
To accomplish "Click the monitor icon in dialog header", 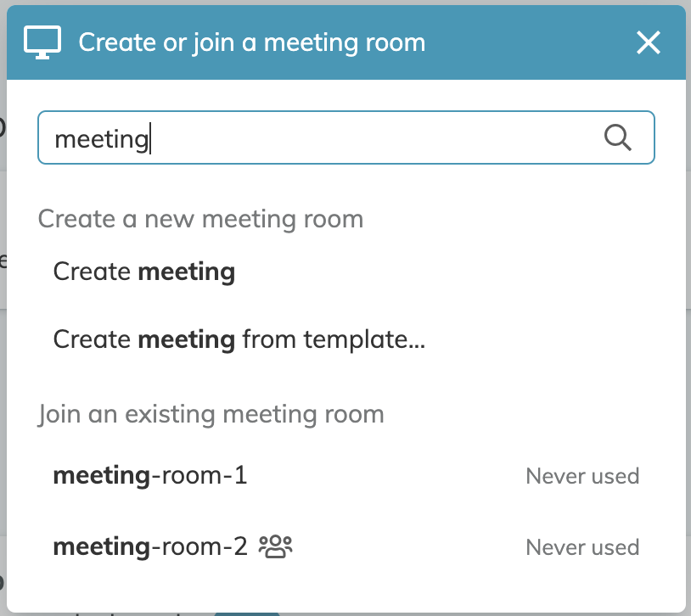I will (42, 42).
